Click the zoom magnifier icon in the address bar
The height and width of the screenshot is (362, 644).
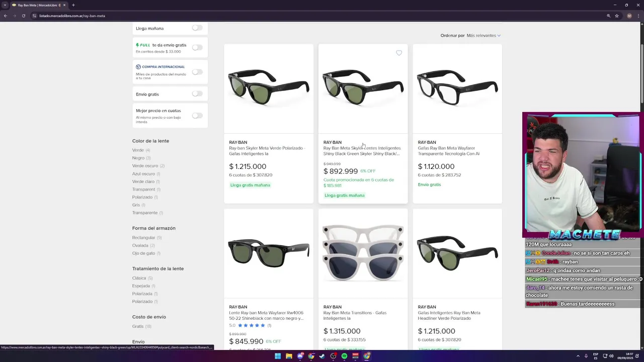(x=608, y=16)
